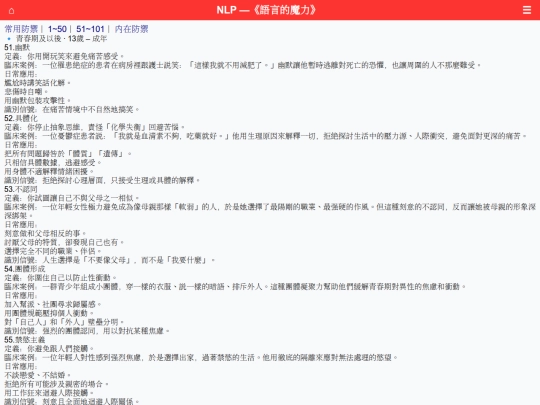Open the 常用防禦 link
This screenshot has height=405, width=540.
(21, 29)
